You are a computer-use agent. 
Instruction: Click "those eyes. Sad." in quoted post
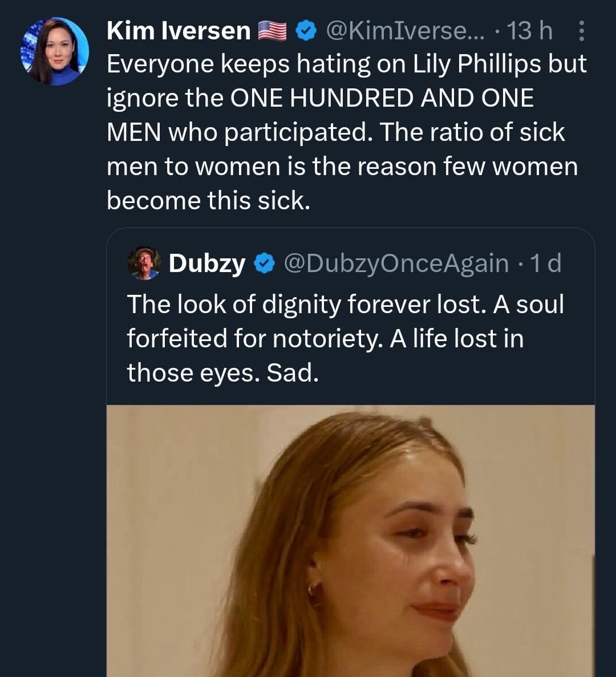(221, 372)
